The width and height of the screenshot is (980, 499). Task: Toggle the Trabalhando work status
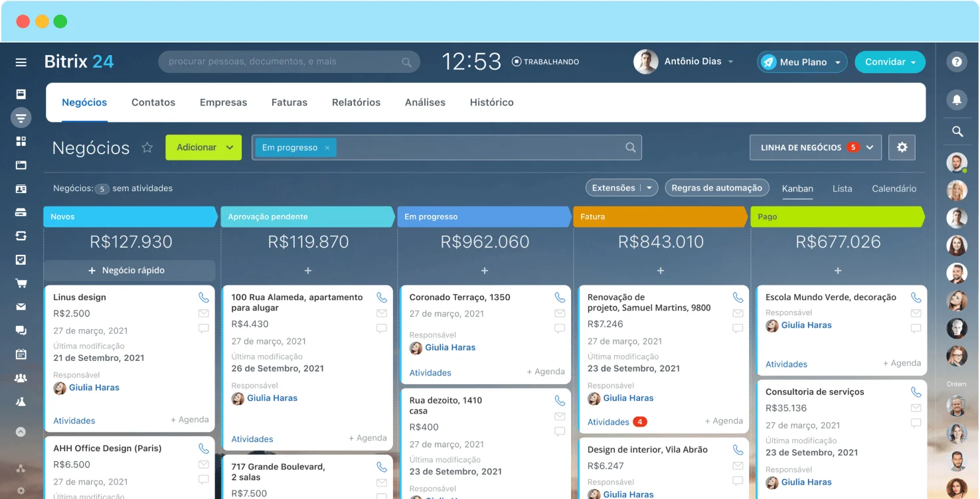coord(545,62)
